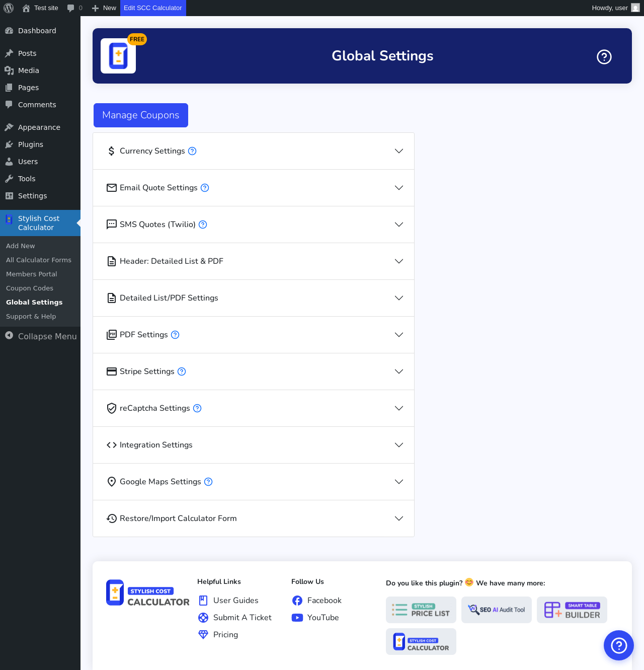Click the floating blue help button

coord(619,645)
